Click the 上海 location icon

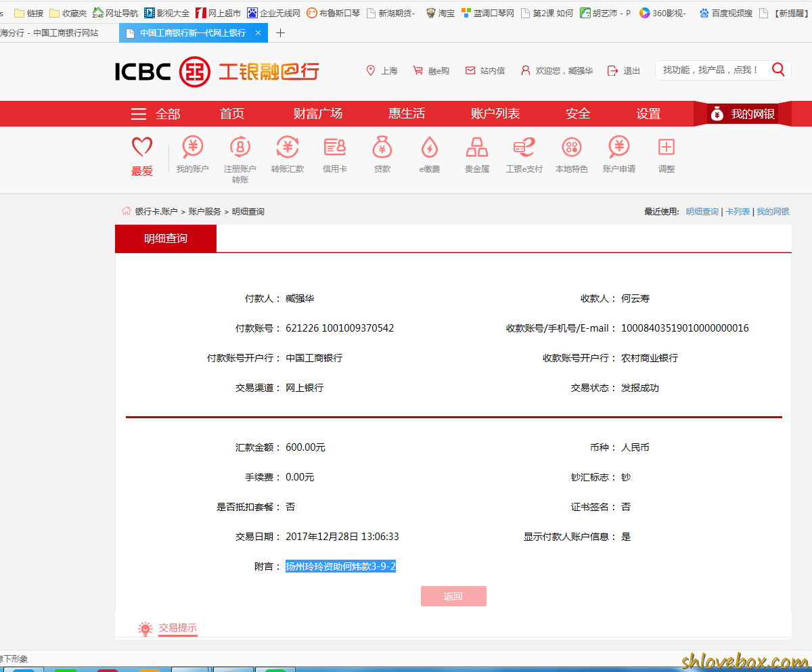[370, 70]
